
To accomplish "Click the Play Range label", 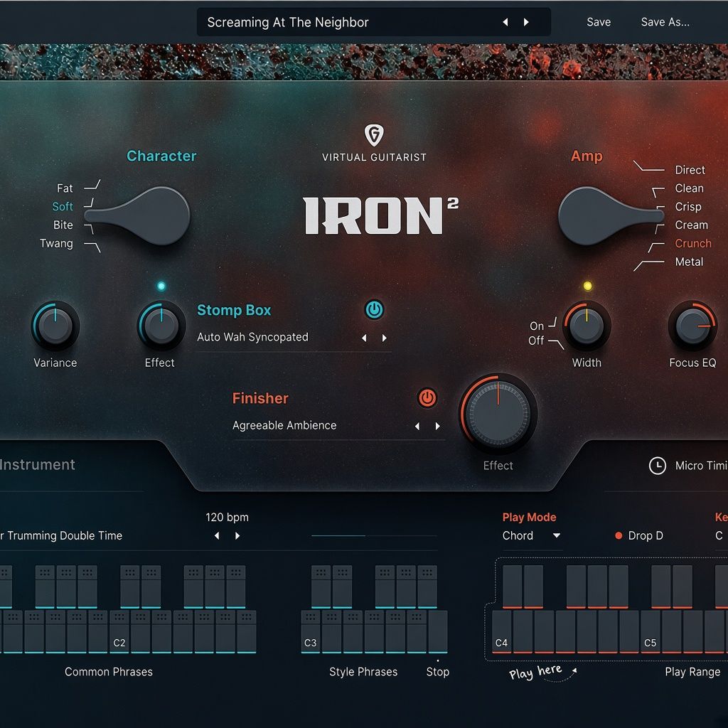I will [x=692, y=672].
